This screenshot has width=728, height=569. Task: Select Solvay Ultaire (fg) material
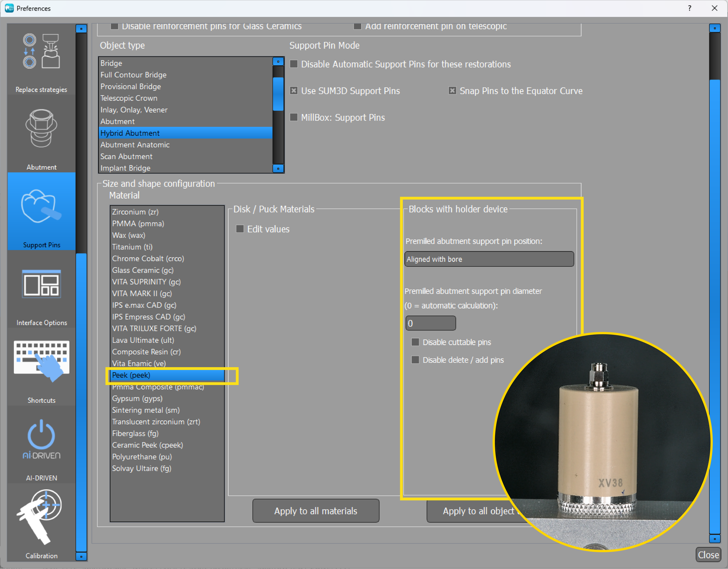coord(167,469)
